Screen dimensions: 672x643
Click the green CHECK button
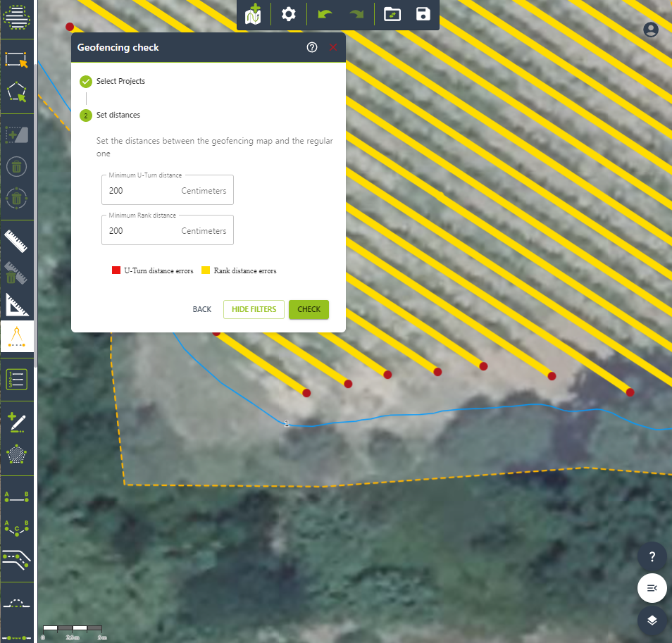click(x=309, y=309)
